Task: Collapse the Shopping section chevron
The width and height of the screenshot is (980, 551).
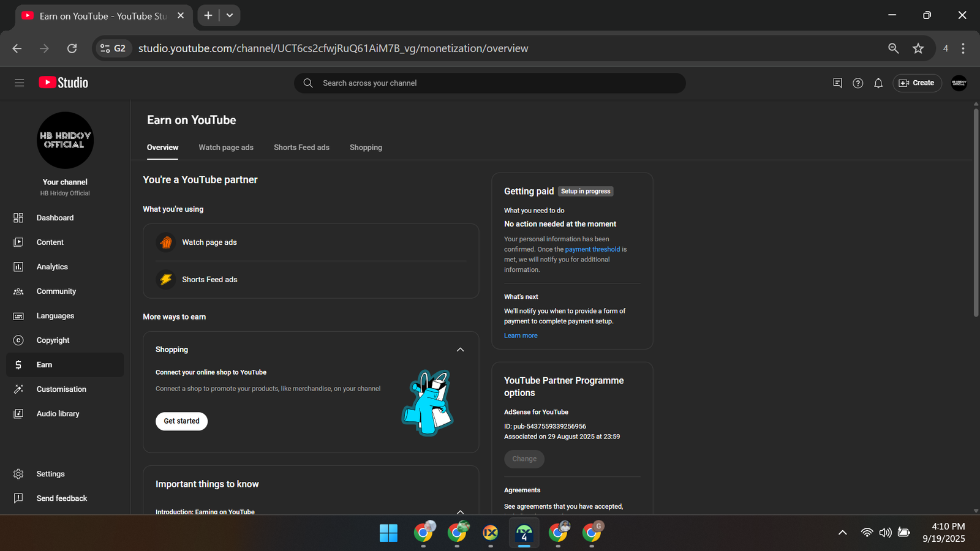Action: 460,350
